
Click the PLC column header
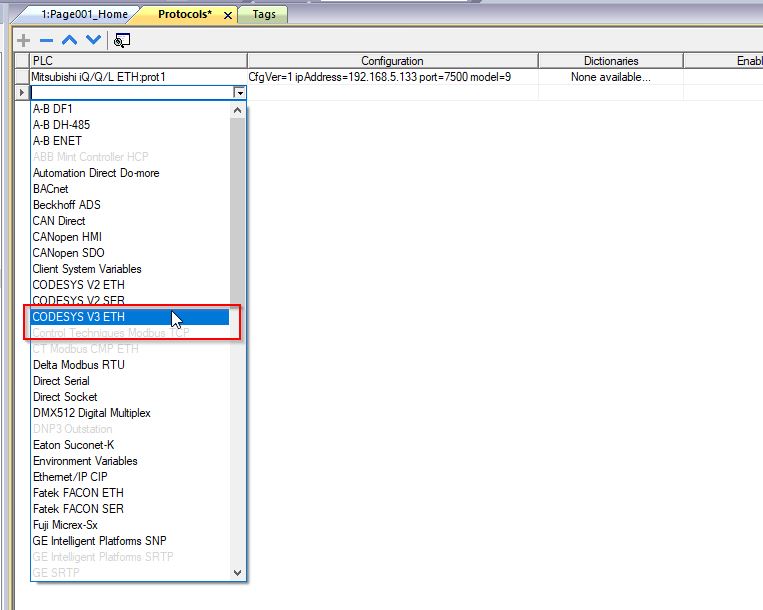[138, 61]
